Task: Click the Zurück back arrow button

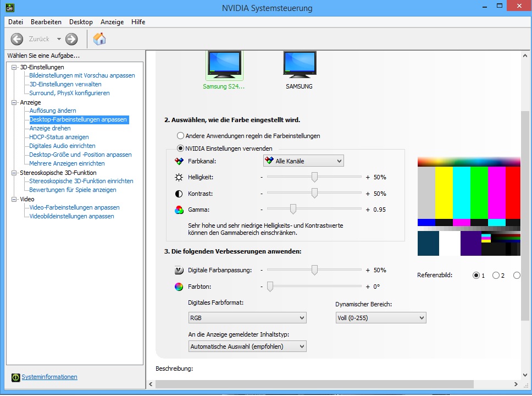Action: coord(17,39)
